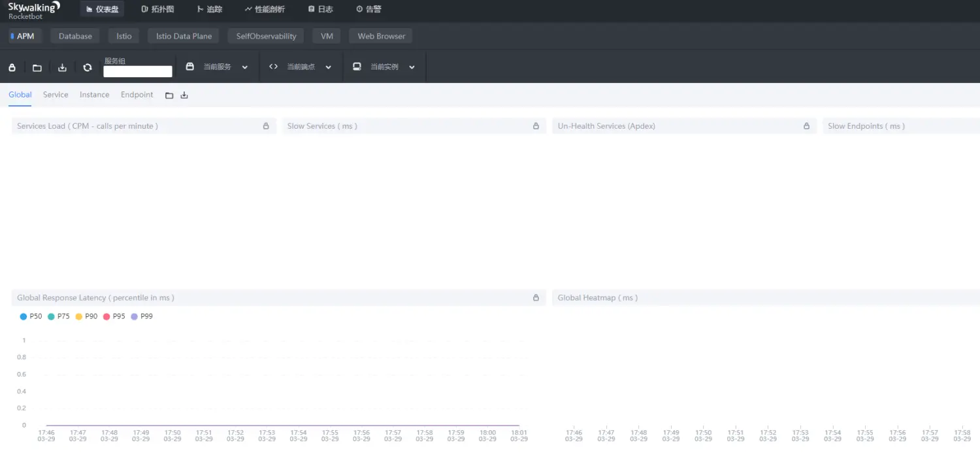Open 性能剖析 profiling page

[x=265, y=9]
